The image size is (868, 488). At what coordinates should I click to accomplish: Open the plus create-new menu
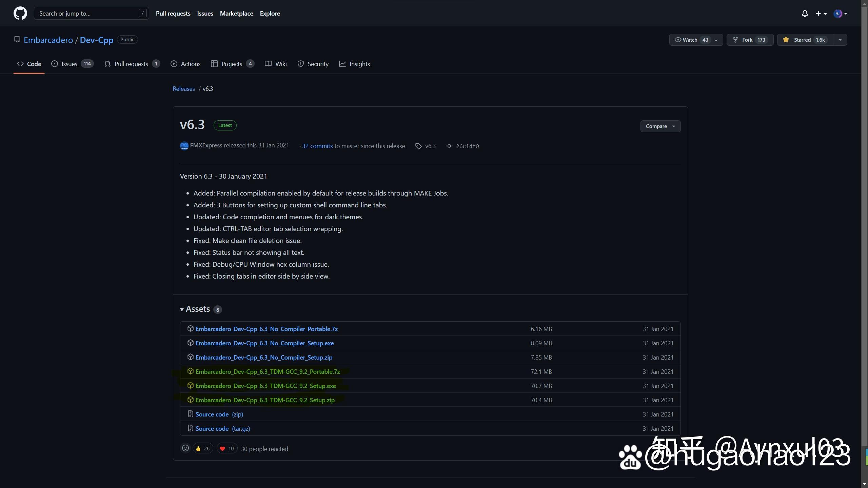click(821, 14)
